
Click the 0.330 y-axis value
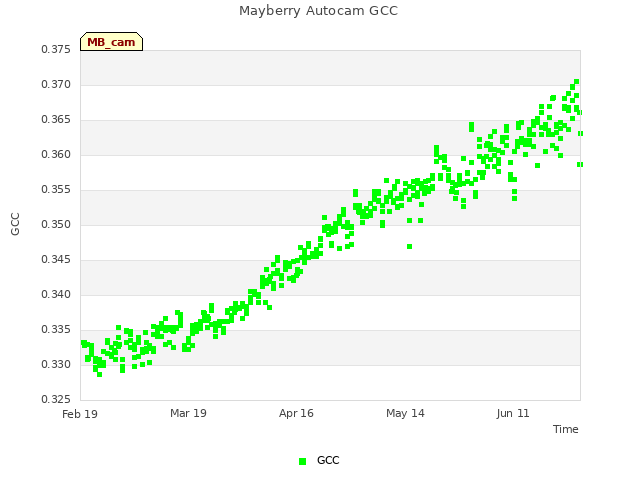56,364
